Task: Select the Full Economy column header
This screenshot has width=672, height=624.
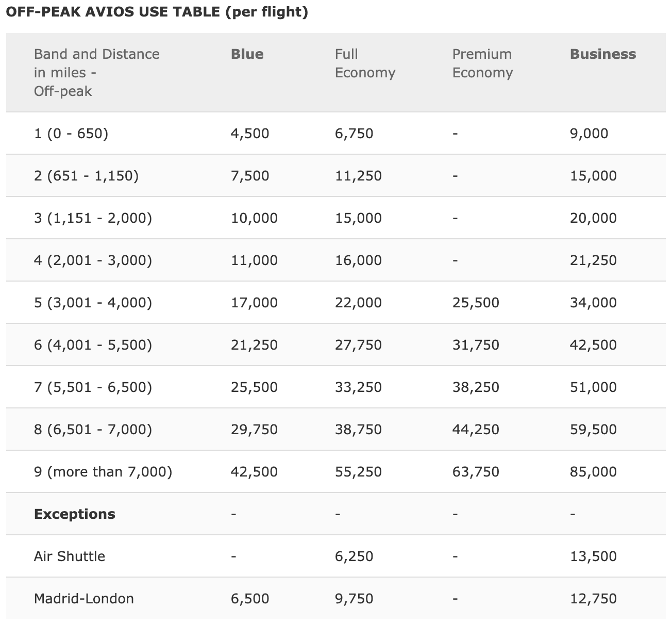Action: (365, 63)
